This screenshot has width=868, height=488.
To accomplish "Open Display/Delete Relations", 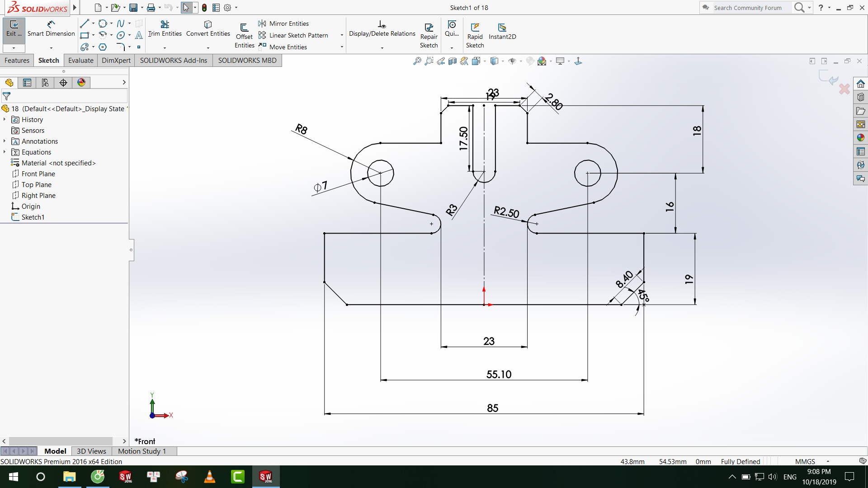I will pos(382,29).
